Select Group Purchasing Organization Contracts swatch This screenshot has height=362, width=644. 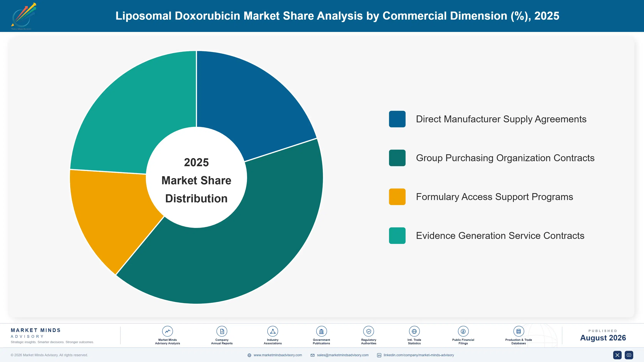pyautogui.click(x=397, y=158)
